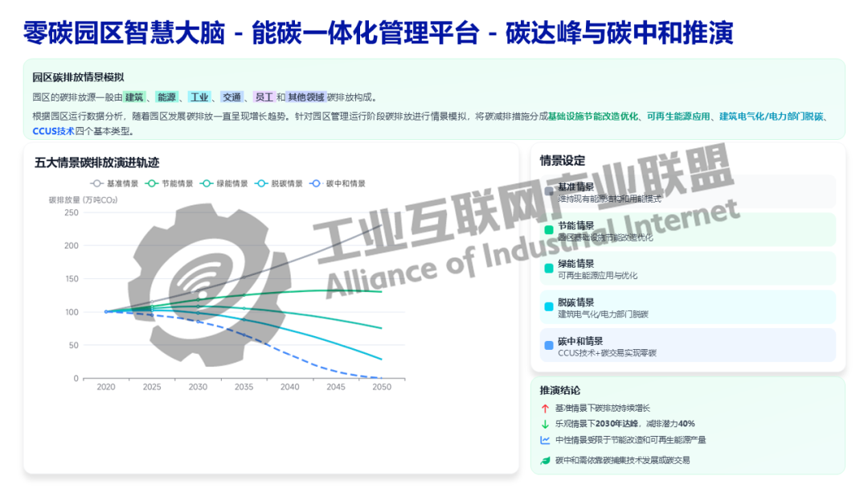Click the 可再生能源应用 green text
The height and width of the screenshot is (489, 868).
[678, 117]
